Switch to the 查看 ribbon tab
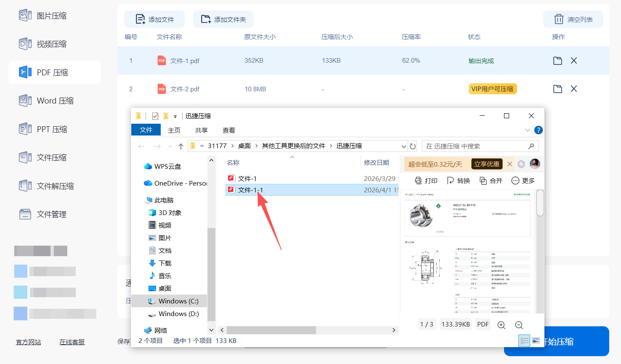The height and width of the screenshot is (364, 621). (x=229, y=130)
